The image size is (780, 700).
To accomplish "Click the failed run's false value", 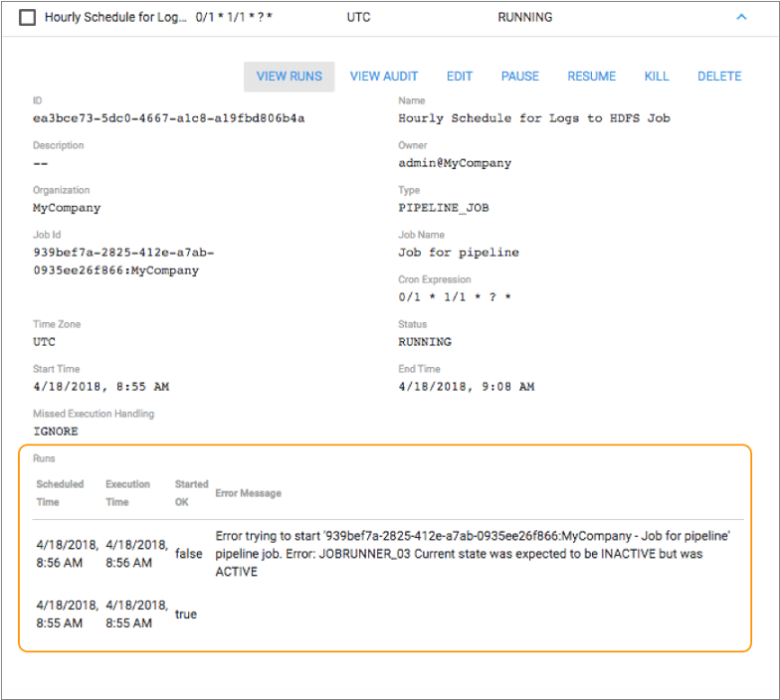I will tap(188, 554).
